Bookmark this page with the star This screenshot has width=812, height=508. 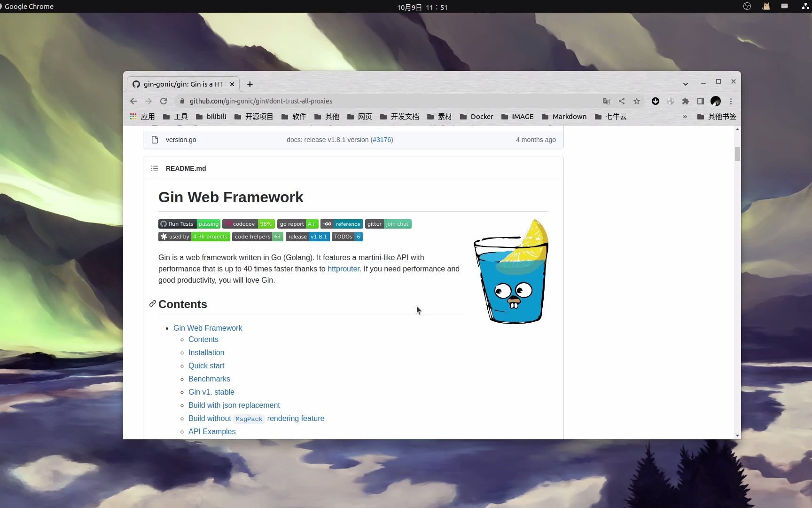(637, 101)
